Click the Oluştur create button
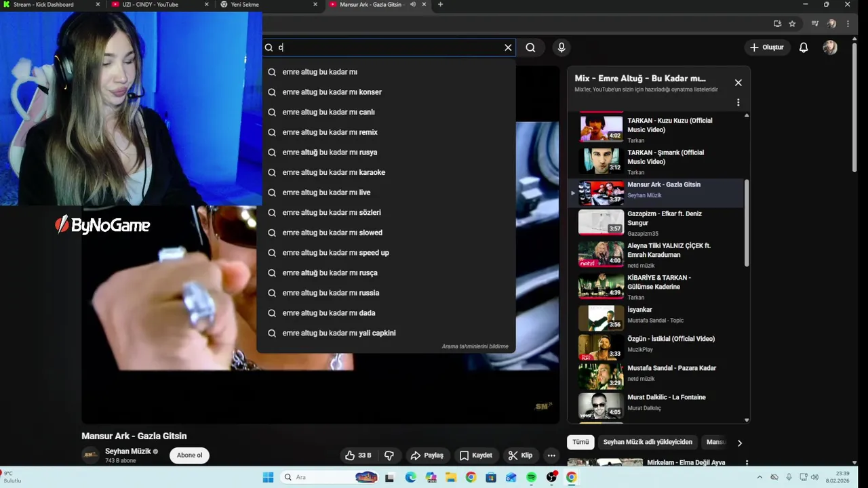This screenshot has width=868, height=488. tap(766, 47)
